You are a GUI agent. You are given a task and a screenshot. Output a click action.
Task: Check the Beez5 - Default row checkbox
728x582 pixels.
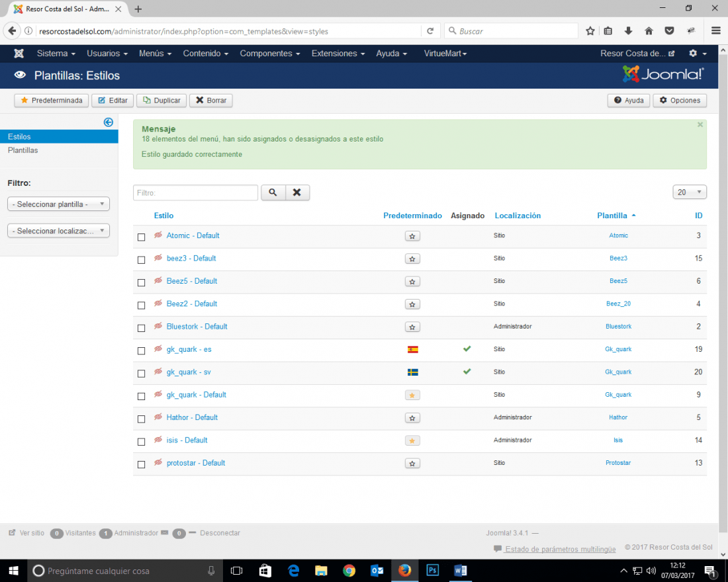(x=142, y=282)
